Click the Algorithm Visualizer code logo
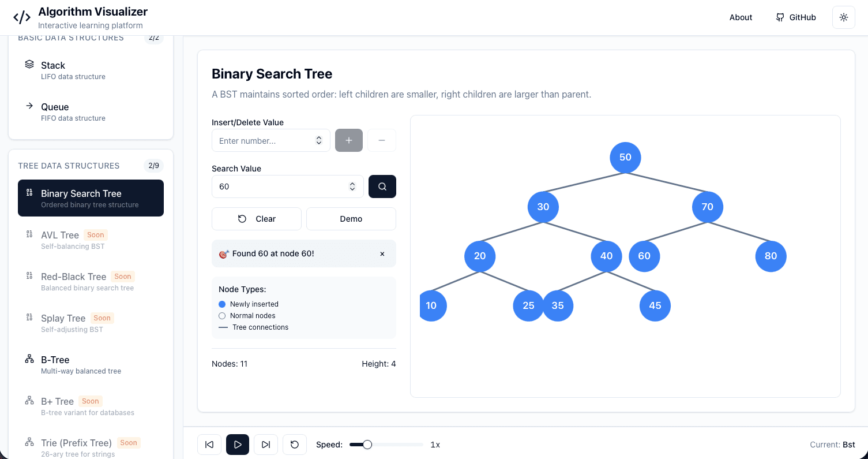 coord(21,17)
